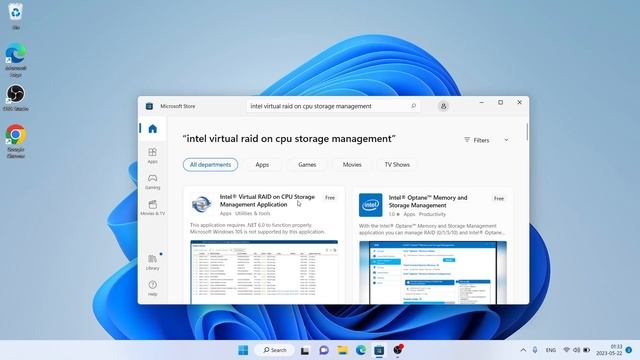Open the Optane app screenshot thumbnail
The height and width of the screenshot is (360, 640).
click(433, 272)
